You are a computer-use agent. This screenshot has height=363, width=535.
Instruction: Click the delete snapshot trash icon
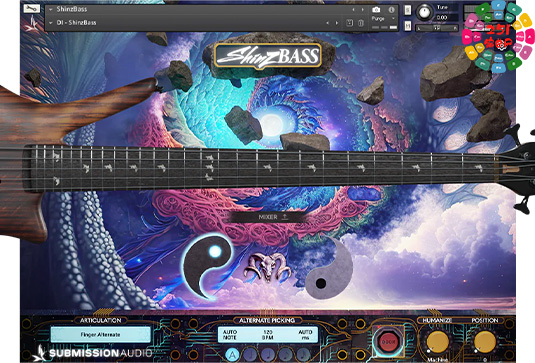[x=361, y=23]
